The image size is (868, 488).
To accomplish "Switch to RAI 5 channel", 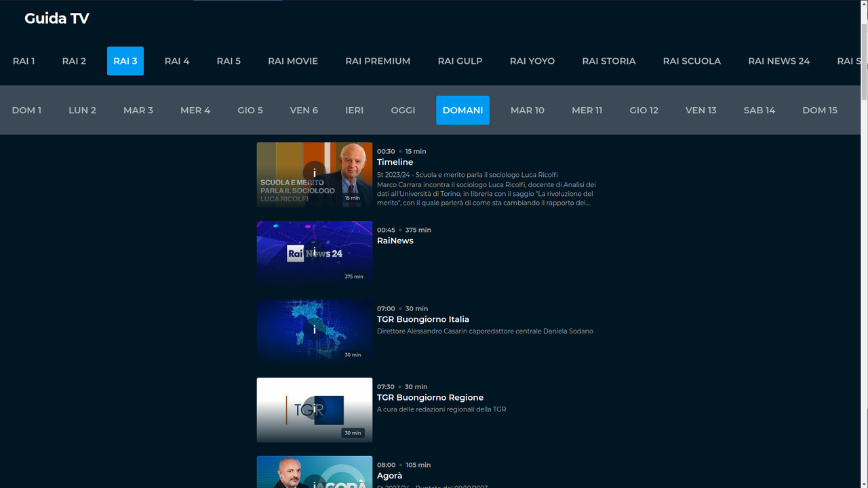I will pos(229,61).
